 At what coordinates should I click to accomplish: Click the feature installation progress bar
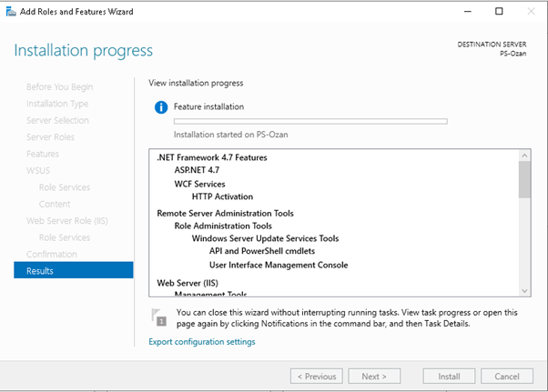pos(310,121)
